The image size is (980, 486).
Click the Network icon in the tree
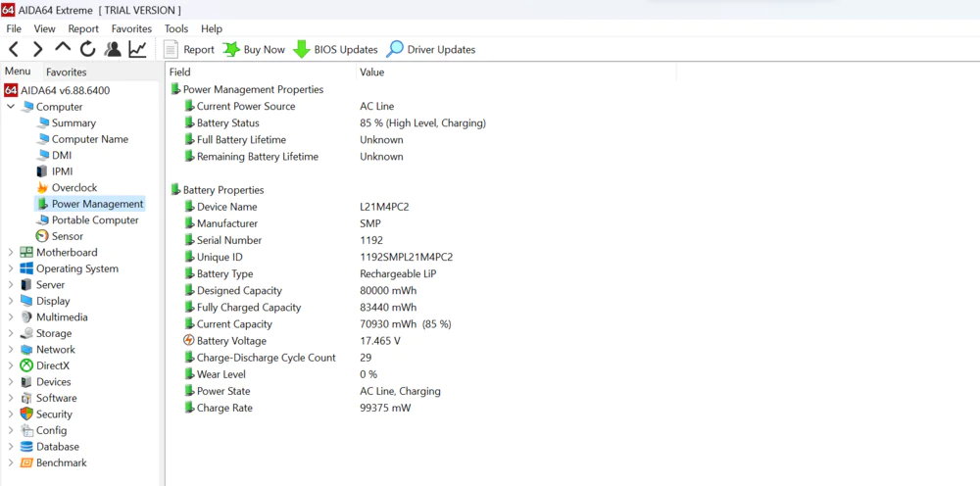pos(26,350)
